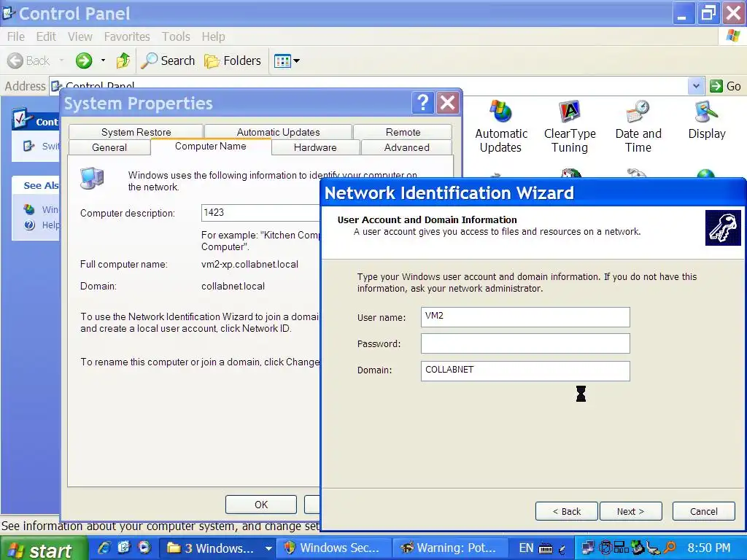This screenshot has height=560, width=747.
Task: Expand the Address bar dropdown arrow
Action: pyautogui.click(x=695, y=86)
